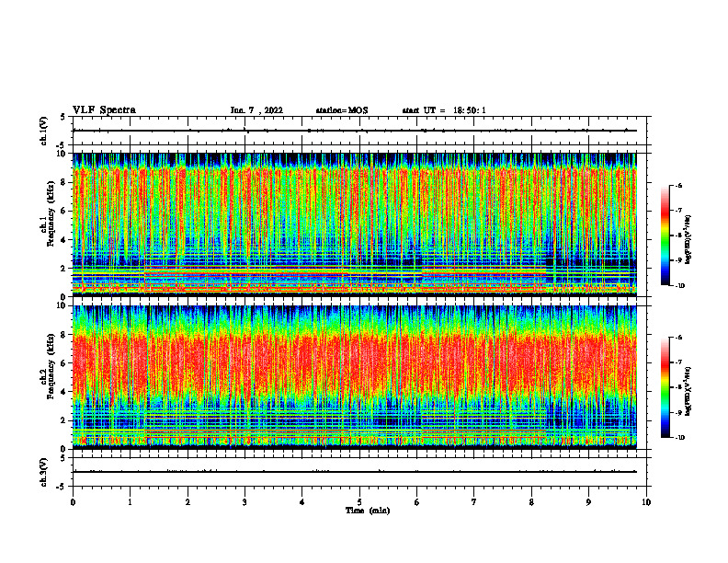Viewport: 728px width, 563px height.
Task: Click the ch.3(V) axis label
Action: [x=44, y=473]
